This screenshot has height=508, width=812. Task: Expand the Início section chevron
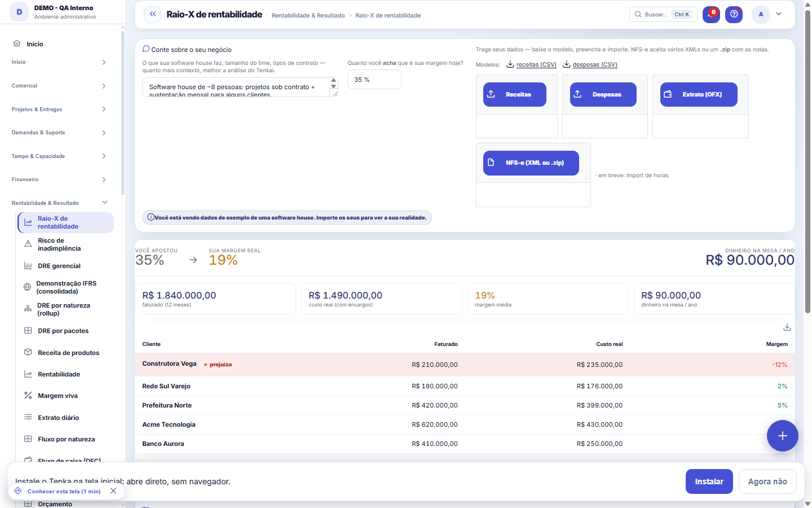click(104, 62)
